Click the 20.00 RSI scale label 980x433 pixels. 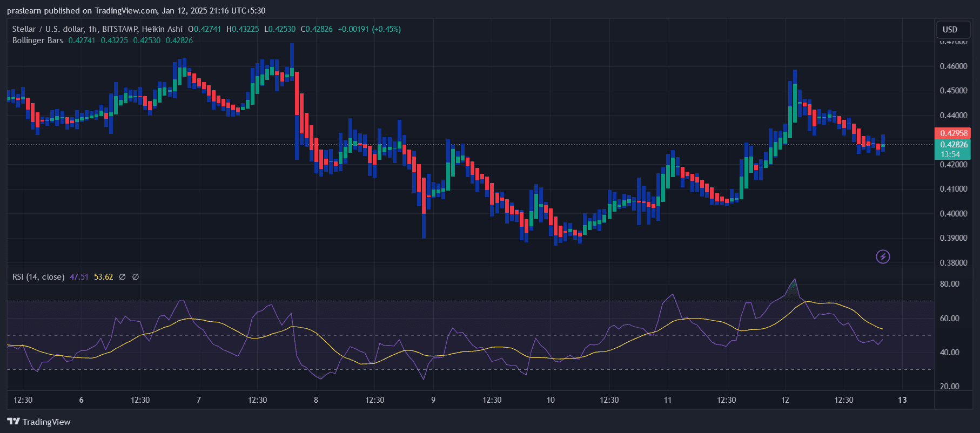[x=950, y=387]
